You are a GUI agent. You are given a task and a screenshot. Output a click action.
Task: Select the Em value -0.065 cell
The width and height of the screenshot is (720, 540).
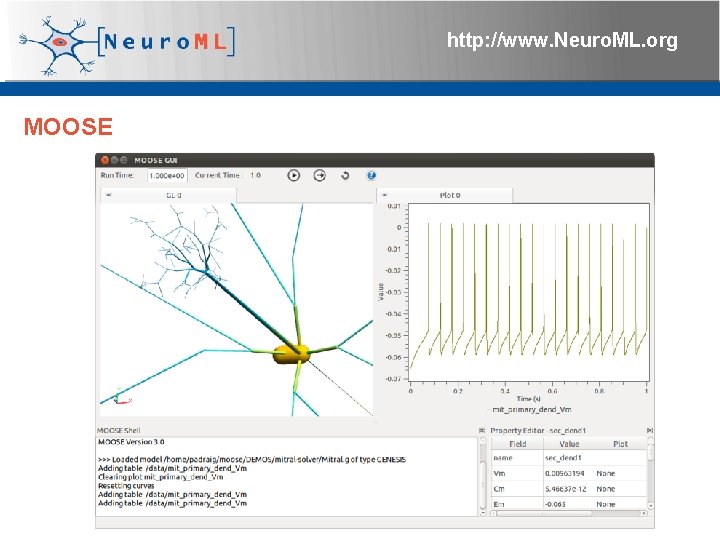(x=569, y=504)
